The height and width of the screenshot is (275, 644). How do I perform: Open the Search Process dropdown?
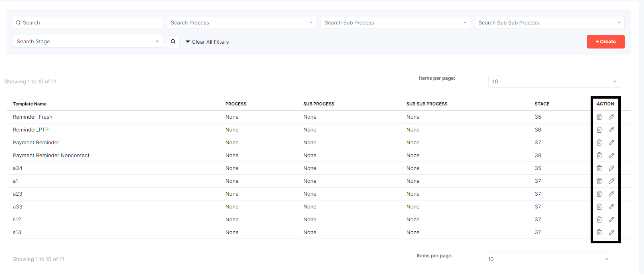click(x=242, y=22)
